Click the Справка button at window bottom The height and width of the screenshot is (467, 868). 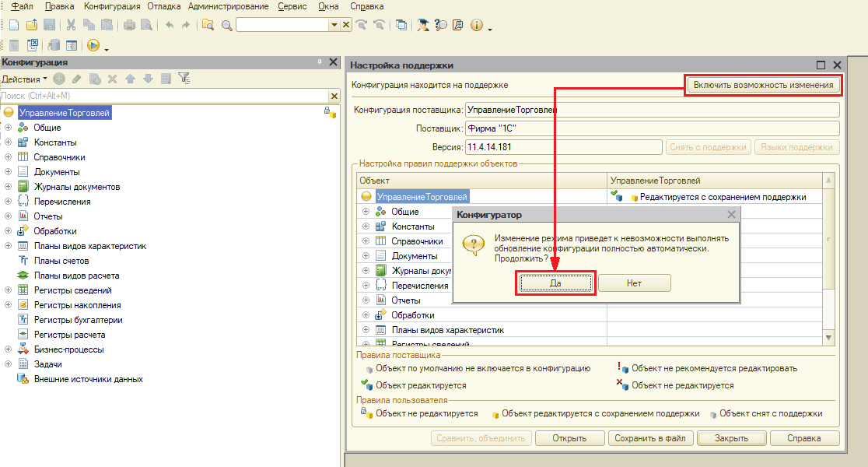803,438
